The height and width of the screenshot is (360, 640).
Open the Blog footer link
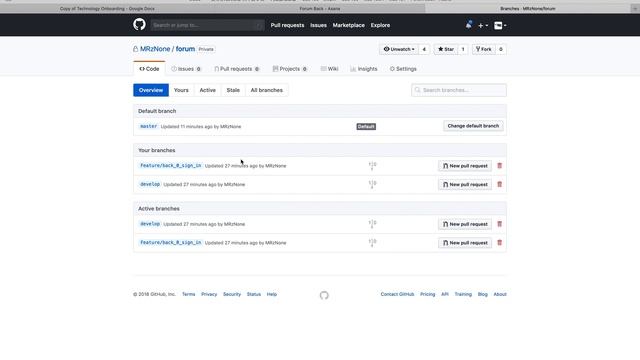point(482,294)
